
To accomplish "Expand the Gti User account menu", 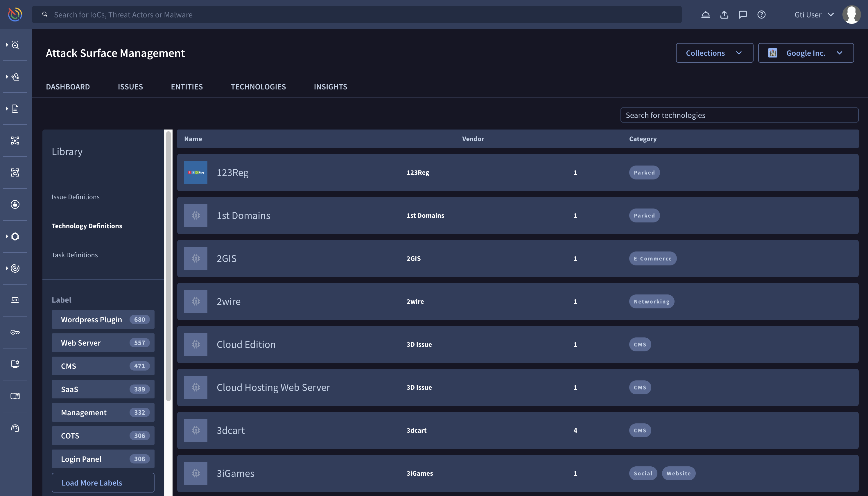I will click(x=814, y=15).
